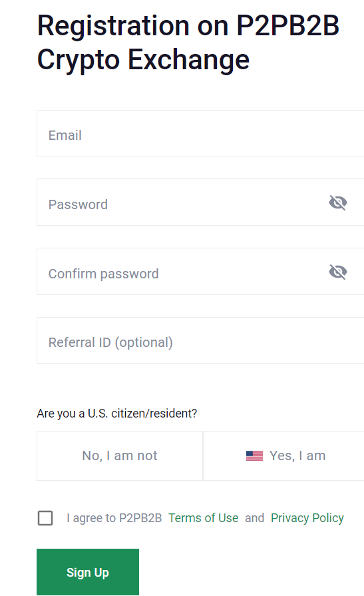Tick the agree to terms checkbox

click(x=45, y=517)
